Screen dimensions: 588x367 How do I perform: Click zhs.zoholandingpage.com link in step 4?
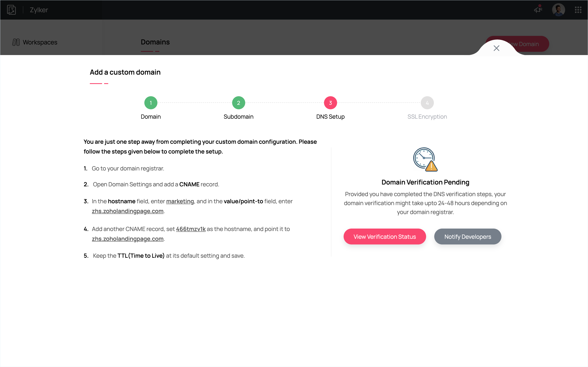(x=128, y=239)
